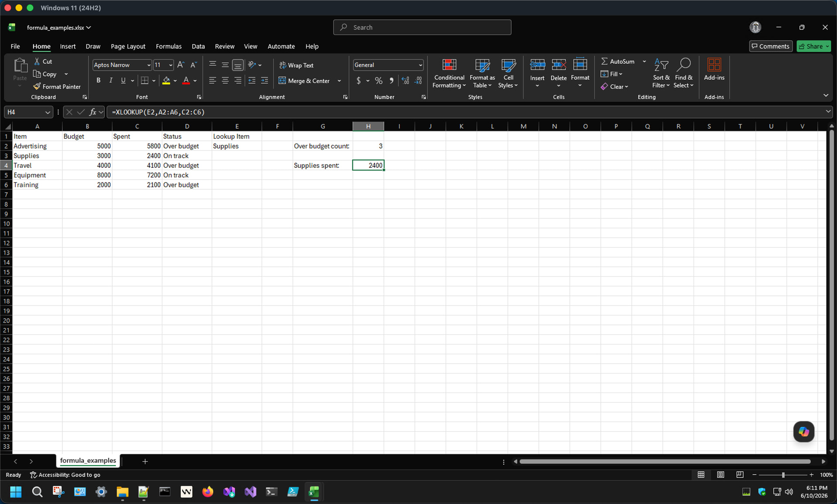Click the Insert Function fx icon
The width and height of the screenshot is (837, 504).
pyautogui.click(x=92, y=112)
